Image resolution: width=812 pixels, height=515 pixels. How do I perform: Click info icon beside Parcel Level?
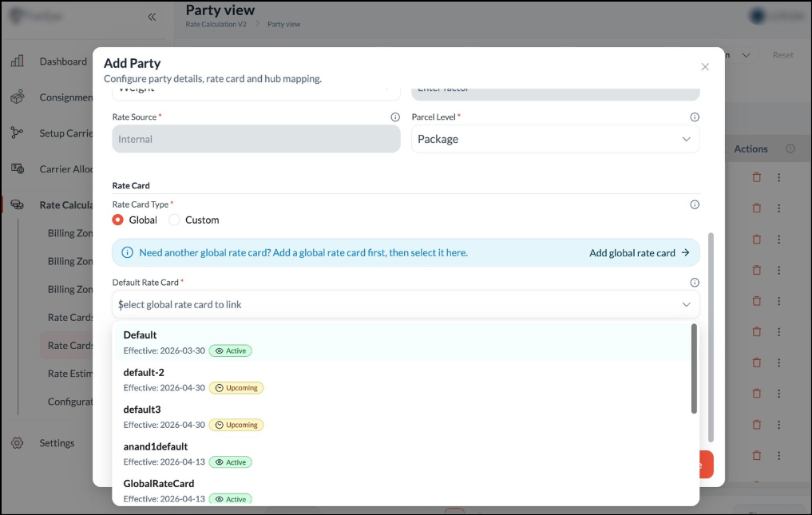695,117
